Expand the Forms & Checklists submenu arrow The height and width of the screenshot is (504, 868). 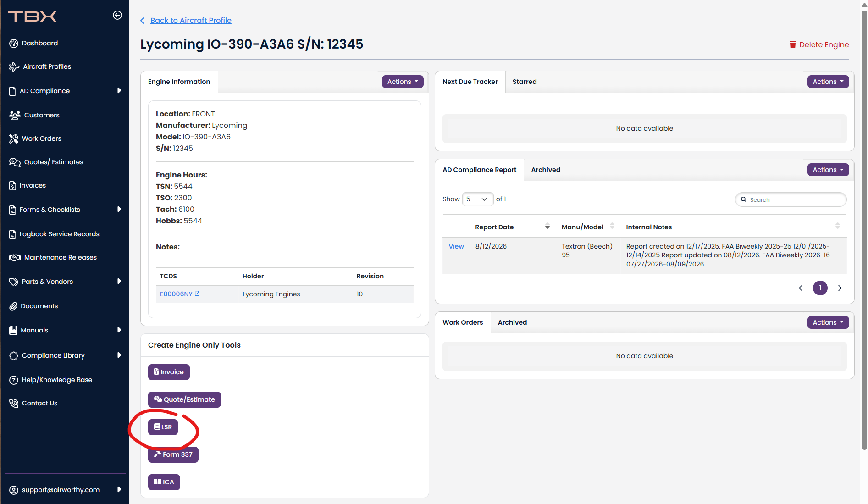pyautogui.click(x=119, y=210)
